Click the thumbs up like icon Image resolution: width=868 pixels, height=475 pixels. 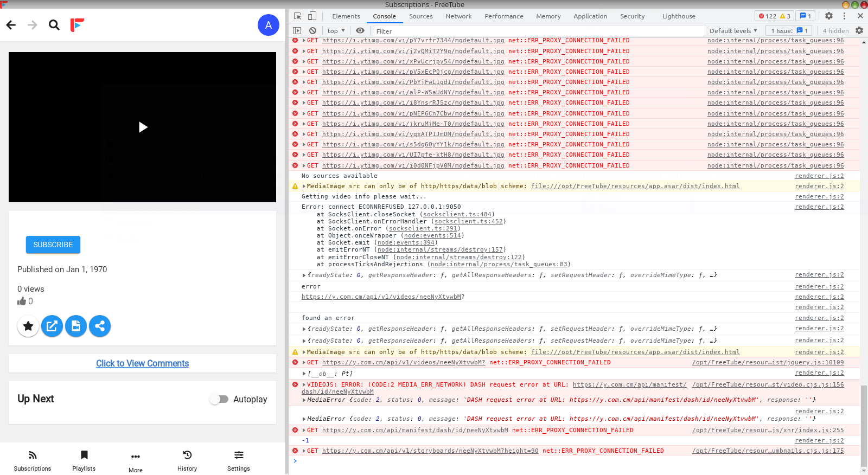pos(22,301)
